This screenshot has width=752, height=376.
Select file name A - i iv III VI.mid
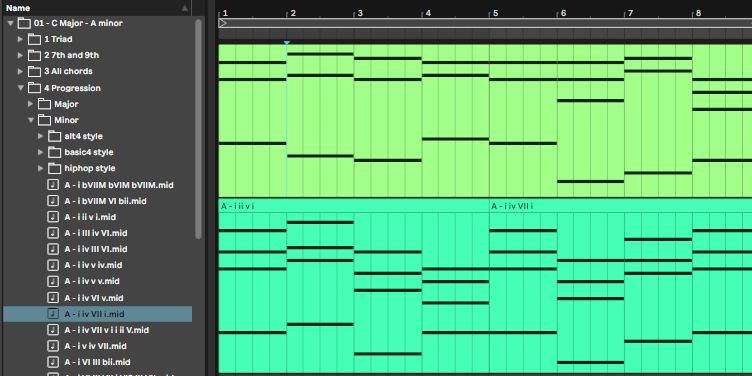tap(96, 249)
